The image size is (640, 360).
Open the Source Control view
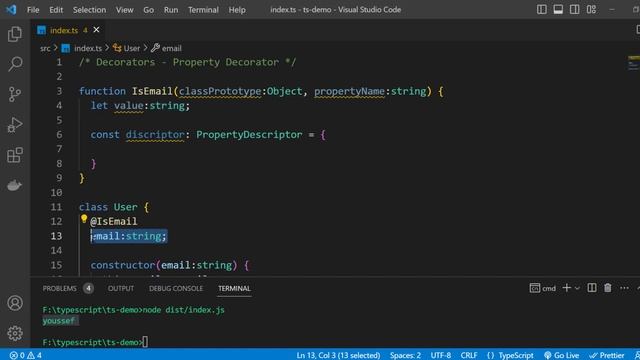pos(15,94)
